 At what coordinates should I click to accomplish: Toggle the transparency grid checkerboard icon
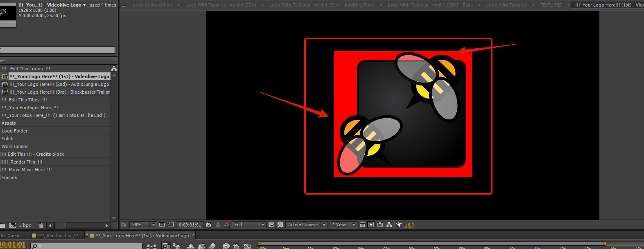coord(280,225)
